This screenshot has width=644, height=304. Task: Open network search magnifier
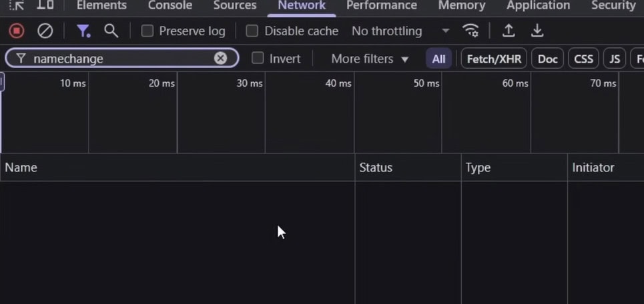(x=111, y=31)
